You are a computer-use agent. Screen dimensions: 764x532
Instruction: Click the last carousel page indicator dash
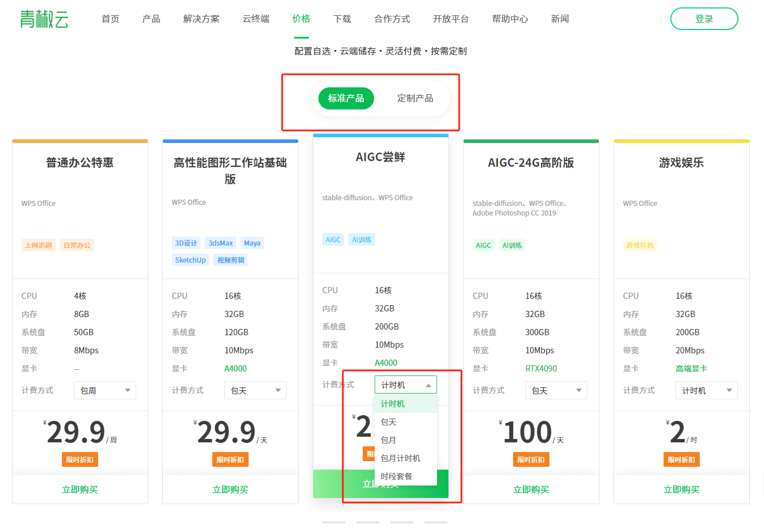(436, 522)
